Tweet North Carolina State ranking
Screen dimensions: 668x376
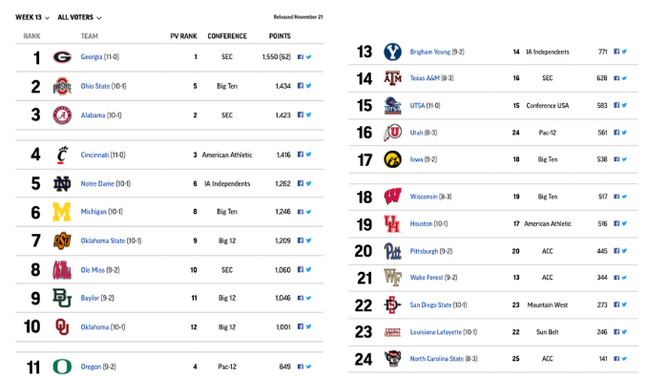coord(624,359)
